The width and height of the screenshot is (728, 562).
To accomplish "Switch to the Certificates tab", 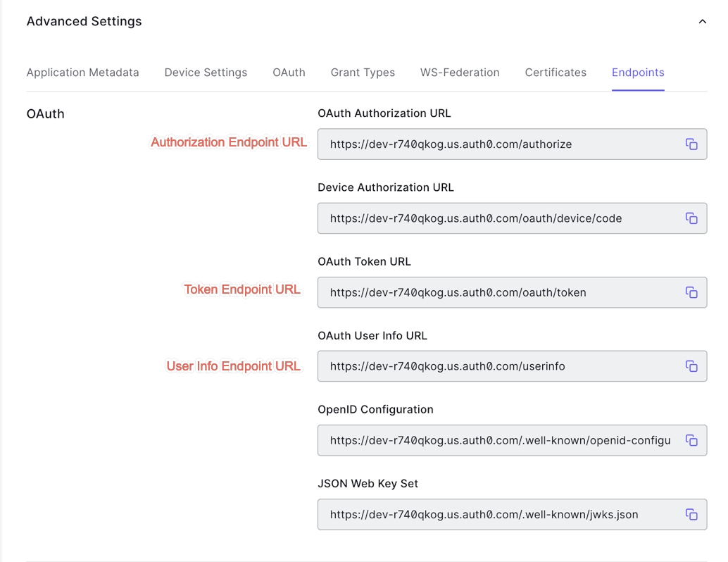I will [x=556, y=73].
